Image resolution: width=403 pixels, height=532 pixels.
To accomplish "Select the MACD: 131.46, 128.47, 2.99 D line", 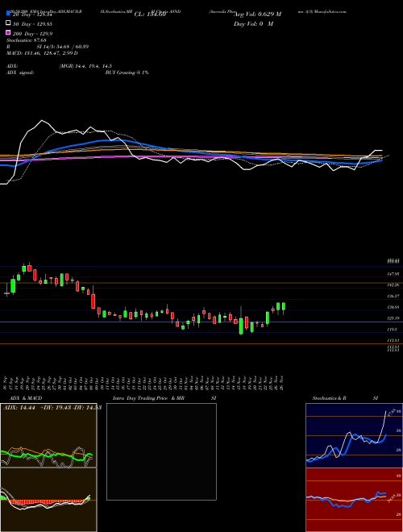I will pyautogui.click(x=42, y=53).
